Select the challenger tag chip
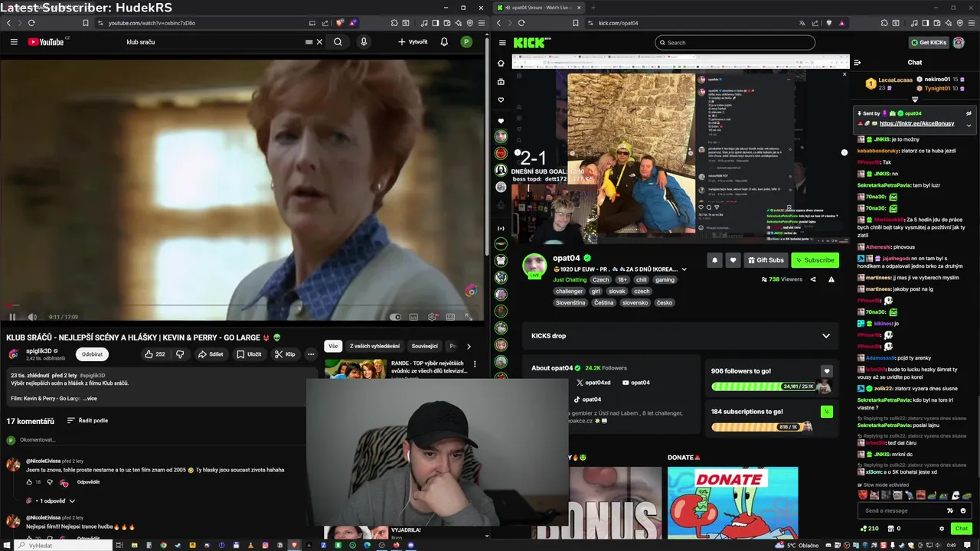Image resolution: width=980 pixels, height=551 pixels. click(569, 292)
